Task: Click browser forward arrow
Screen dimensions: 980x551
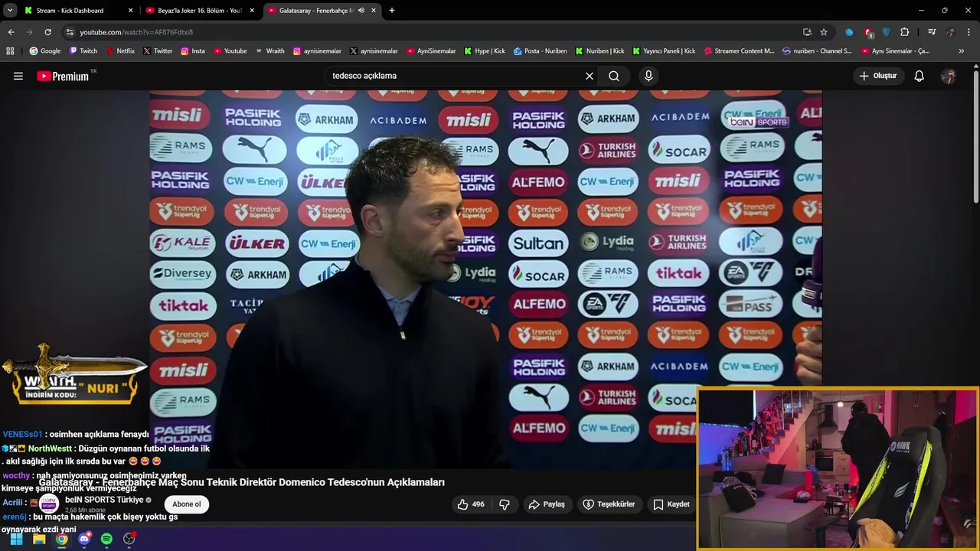Action: pos(29,32)
